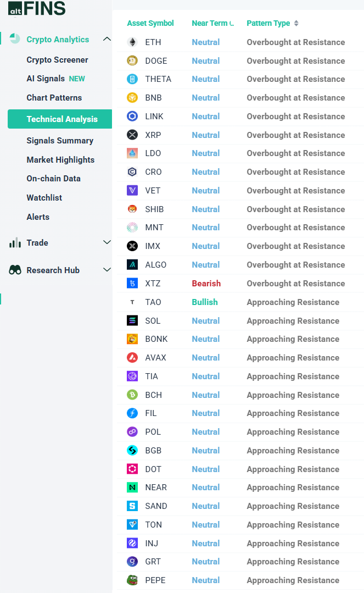Click the Research Hub binoculars icon
This screenshot has height=593, width=364.
(x=15, y=270)
